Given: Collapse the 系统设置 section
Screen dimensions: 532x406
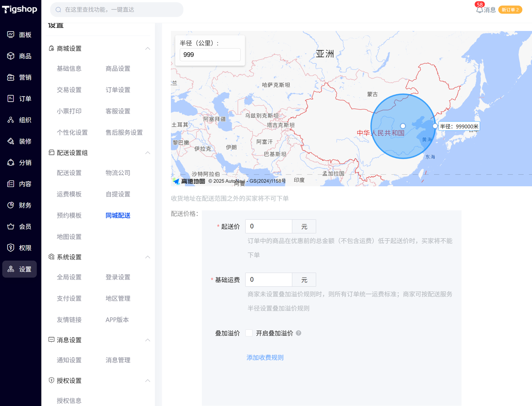Looking at the screenshot, I should click(x=148, y=257).
